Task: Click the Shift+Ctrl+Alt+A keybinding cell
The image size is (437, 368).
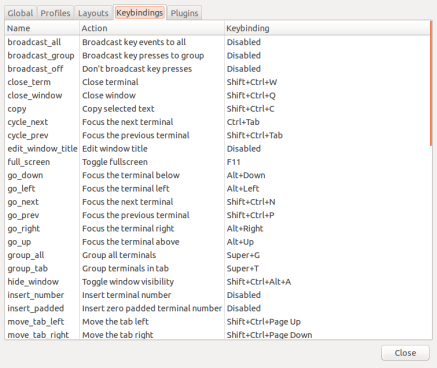Action: pos(259,282)
